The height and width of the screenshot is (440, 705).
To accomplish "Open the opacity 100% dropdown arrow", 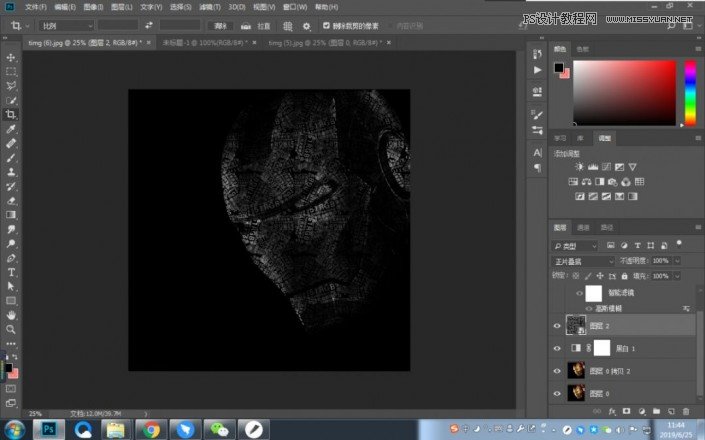I will point(677,261).
